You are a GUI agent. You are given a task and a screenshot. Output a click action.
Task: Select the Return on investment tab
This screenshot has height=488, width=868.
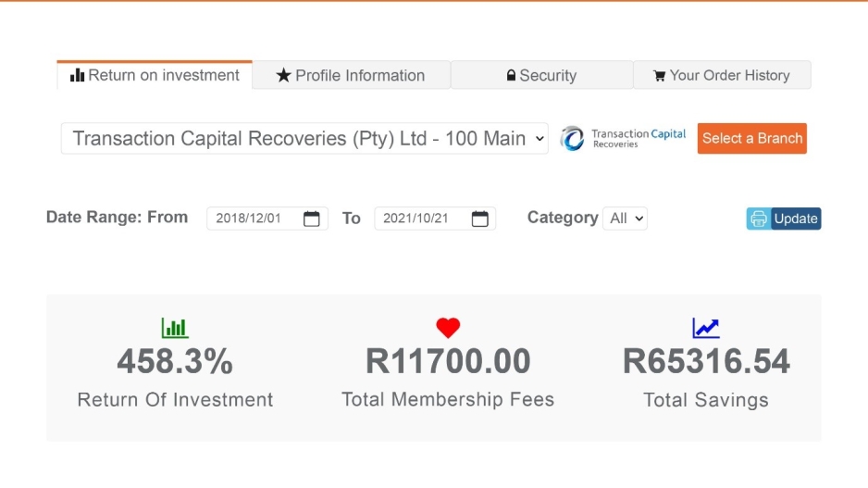(155, 76)
